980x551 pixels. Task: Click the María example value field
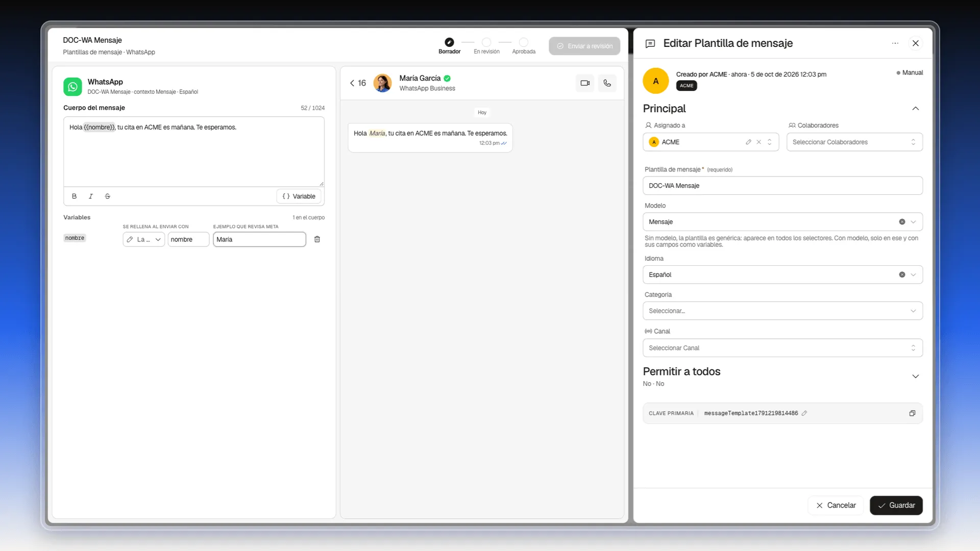coord(259,239)
